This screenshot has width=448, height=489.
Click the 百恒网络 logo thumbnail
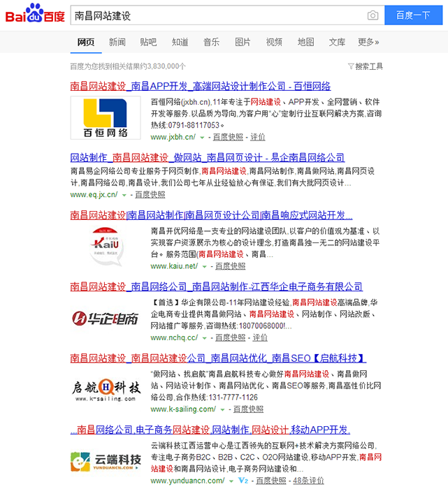(x=104, y=118)
